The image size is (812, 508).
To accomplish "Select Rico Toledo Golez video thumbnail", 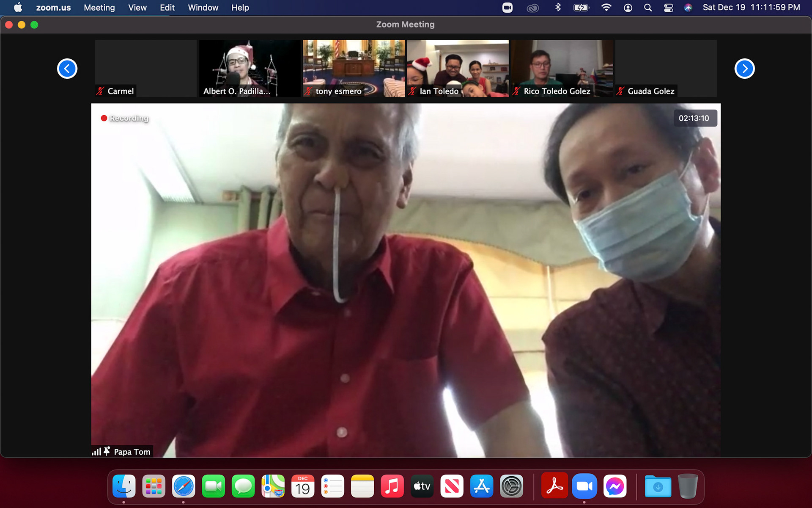I will (562, 68).
